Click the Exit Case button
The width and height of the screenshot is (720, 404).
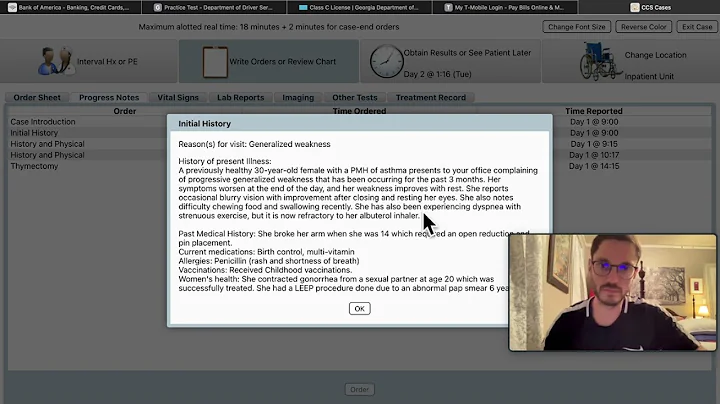tap(697, 27)
